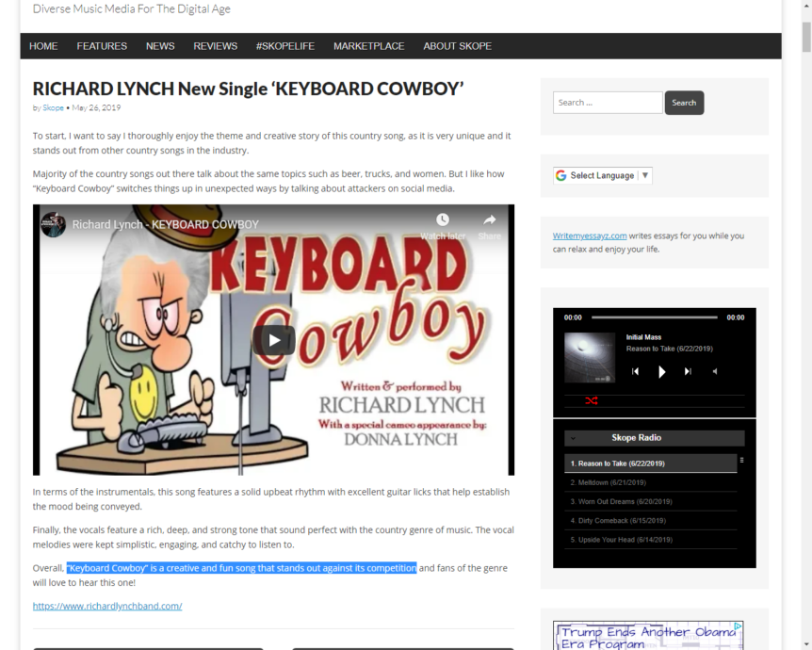Focus the Search input field
Viewport: 812px width, 650px height.
(608, 103)
